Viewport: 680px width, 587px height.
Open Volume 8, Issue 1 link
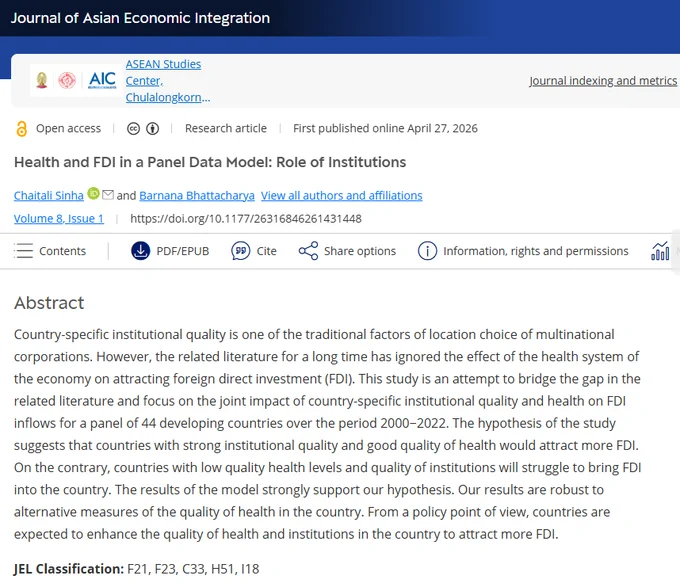click(59, 218)
